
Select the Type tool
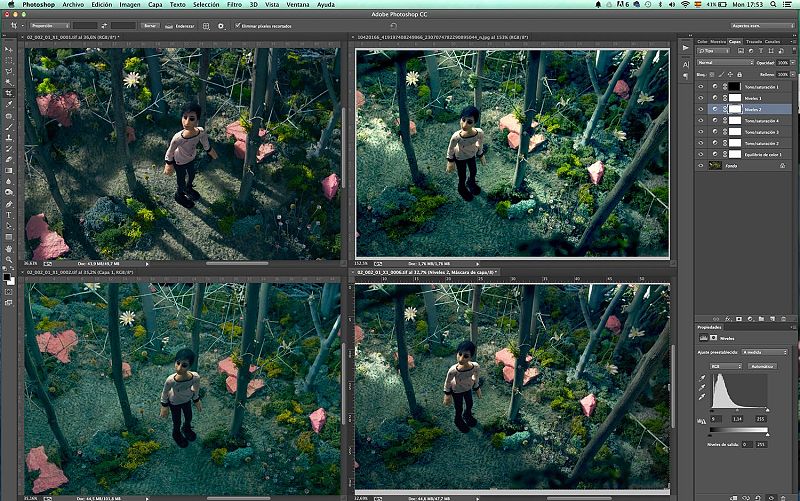tap(9, 215)
